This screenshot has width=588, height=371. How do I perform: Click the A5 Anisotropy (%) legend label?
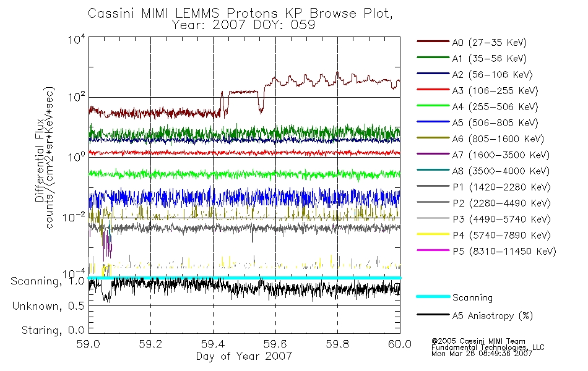pos(493,317)
